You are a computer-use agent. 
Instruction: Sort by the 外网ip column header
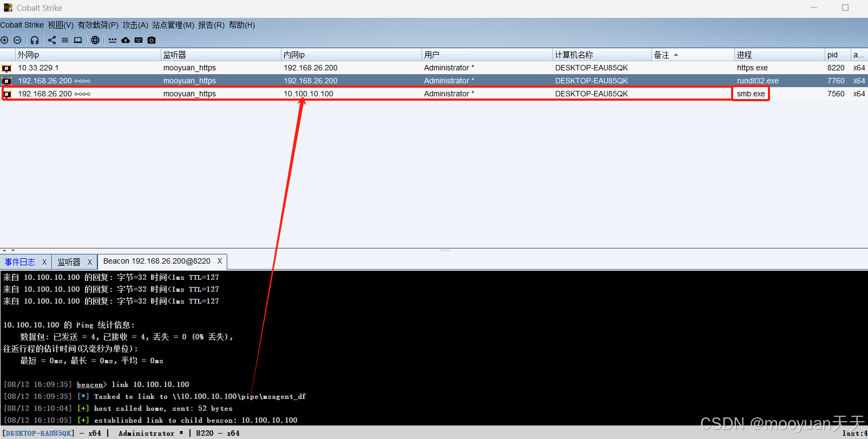[88, 55]
